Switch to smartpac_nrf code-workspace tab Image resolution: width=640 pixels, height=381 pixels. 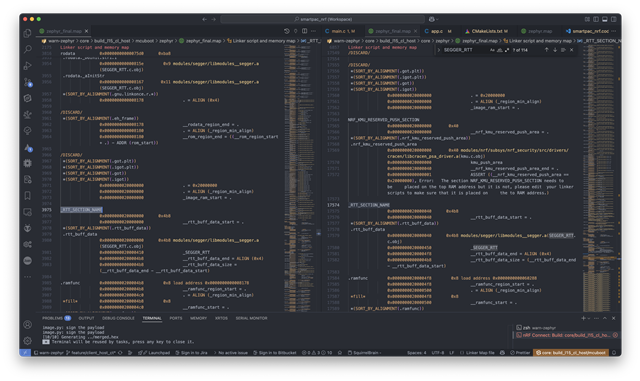pos(587,31)
